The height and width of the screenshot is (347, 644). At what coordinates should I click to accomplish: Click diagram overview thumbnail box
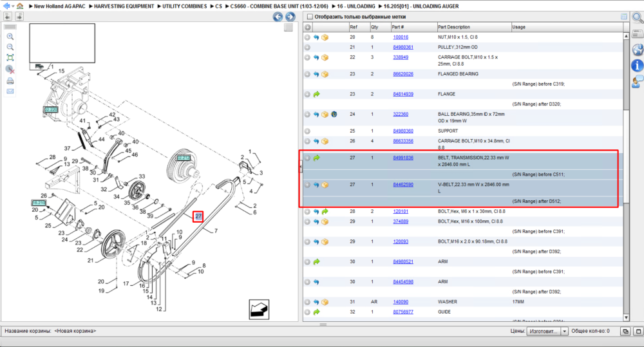coord(62,43)
